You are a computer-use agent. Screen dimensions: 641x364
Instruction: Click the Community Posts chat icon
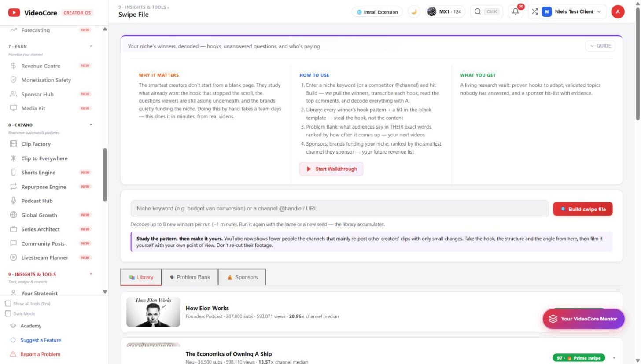pos(13,243)
